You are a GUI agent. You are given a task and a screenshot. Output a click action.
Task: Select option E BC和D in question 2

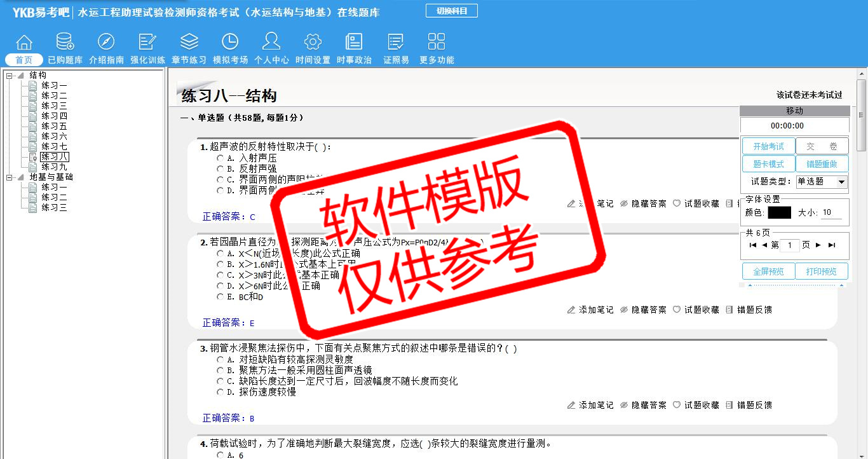[220, 297]
